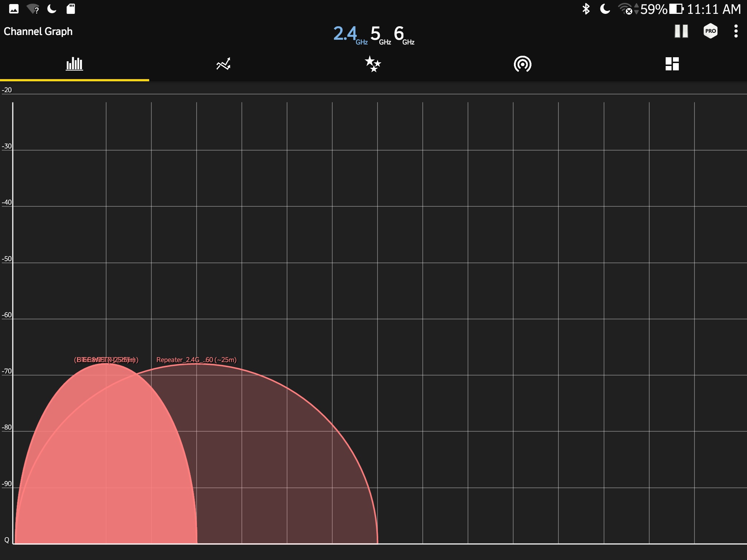Image resolution: width=747 pixels, height=560 pixels.
Task: Tap the overlapping network label on left curve
Action: click(x=106, y=360)
